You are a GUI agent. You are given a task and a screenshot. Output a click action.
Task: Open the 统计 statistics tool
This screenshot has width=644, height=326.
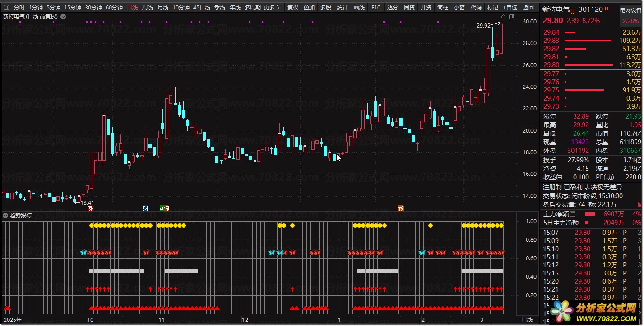click(x=343, y=8)
